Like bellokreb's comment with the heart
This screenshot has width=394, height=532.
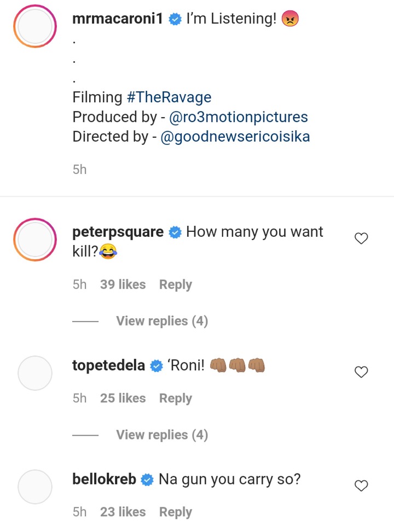coord(361,486)
